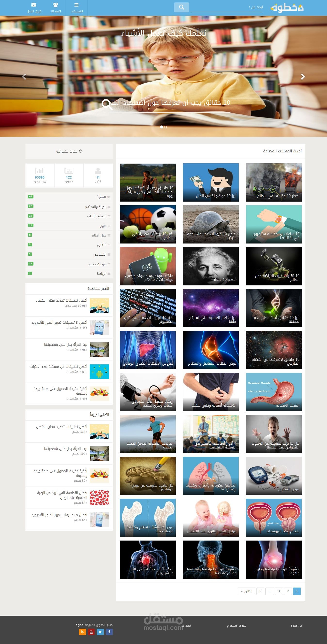Screen dimensions: 327x644
Task: Open article القرحة المعدية
Action: [274, 392]
